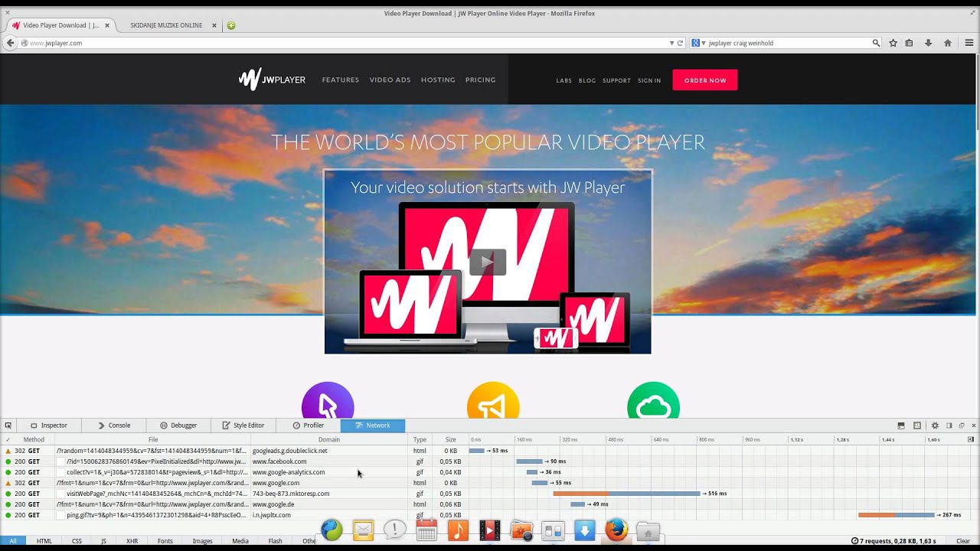The height and width of the screenshot is (551, 980).
Task: Select the www.facebook.com request row
Action: 490,461
